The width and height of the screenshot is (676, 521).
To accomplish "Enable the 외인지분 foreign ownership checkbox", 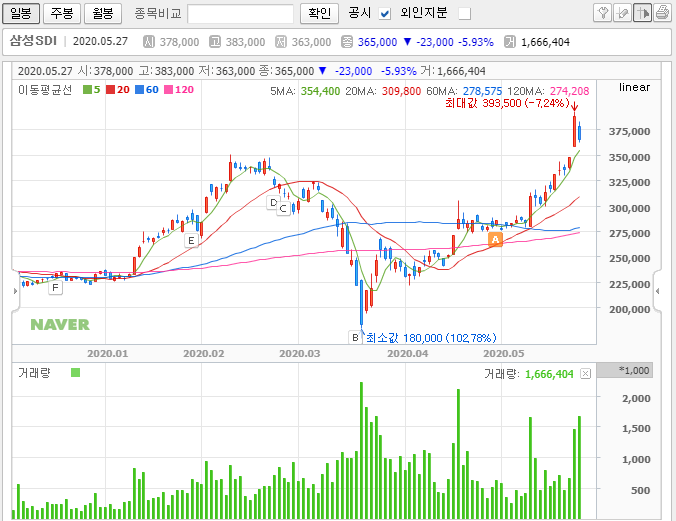I will [464, 14].
